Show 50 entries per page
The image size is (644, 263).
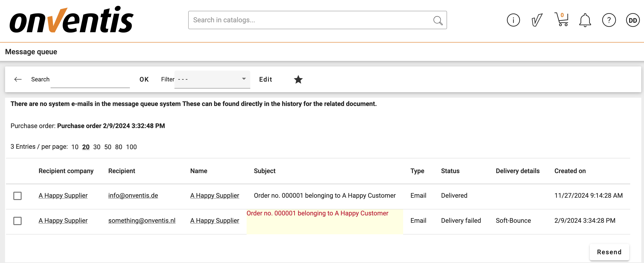coord(108,147)
